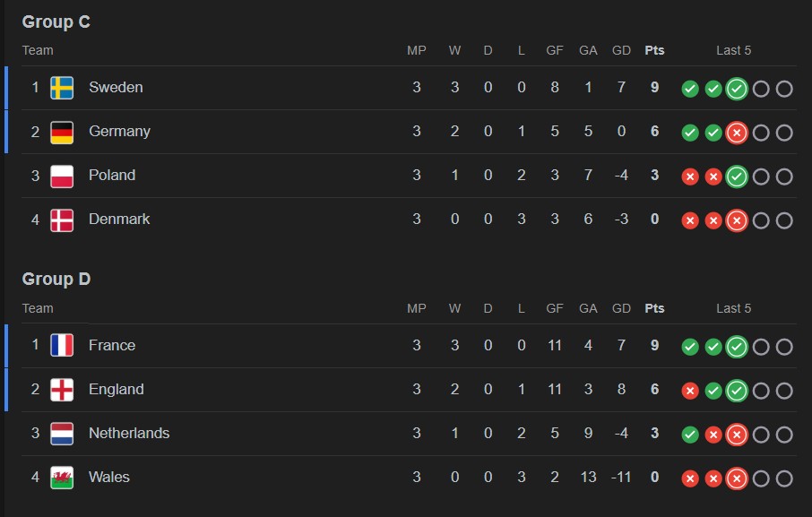
Task: Click the Netherlands flag icon
Action: [x=62, y=434]
